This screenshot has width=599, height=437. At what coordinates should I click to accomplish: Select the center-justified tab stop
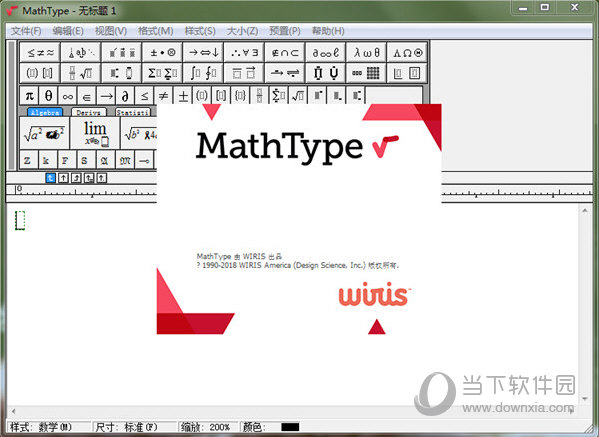click(x=63, y=178)
